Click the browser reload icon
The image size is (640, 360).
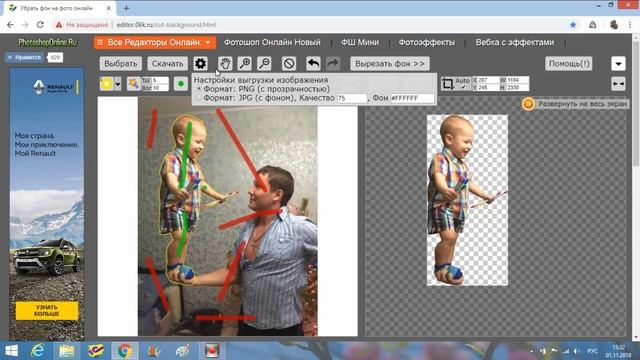[x=40, y=25]
